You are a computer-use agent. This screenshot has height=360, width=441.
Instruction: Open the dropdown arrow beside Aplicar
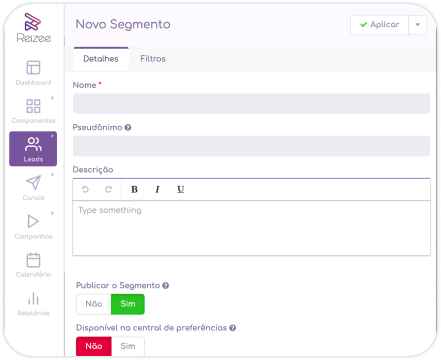coord(418,25)
